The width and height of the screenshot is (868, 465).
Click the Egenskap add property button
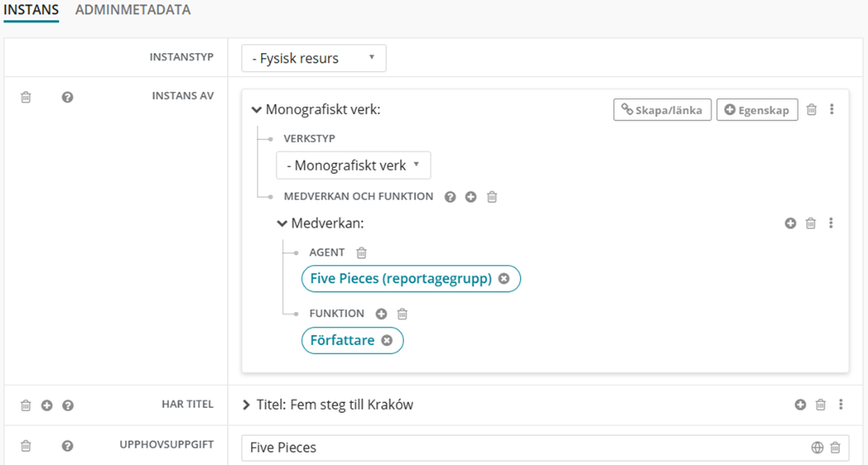point(757,109)
